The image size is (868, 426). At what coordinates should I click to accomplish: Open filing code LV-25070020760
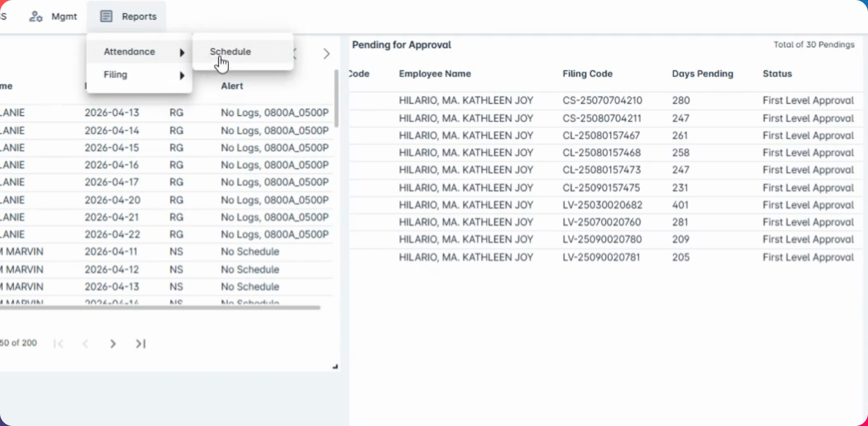(x=602, y=222)
